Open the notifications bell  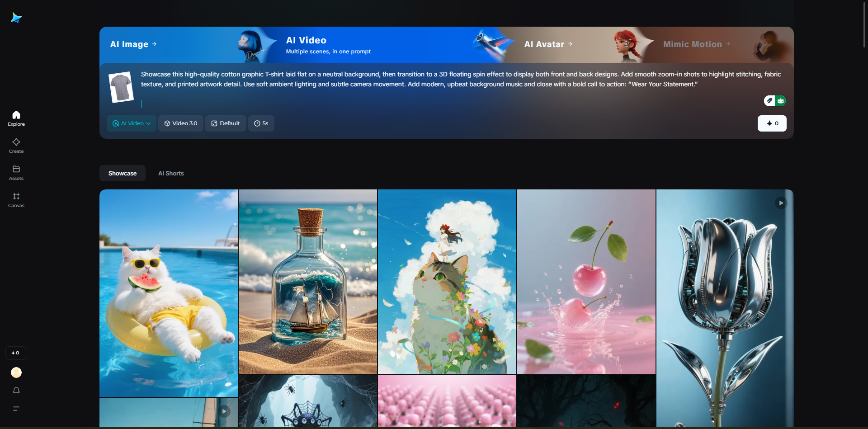coord(16,391)
